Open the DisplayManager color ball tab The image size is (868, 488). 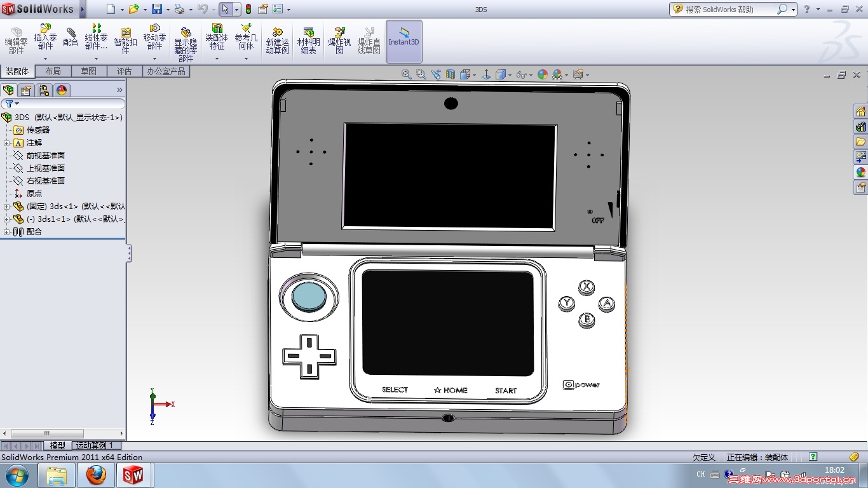62,90
